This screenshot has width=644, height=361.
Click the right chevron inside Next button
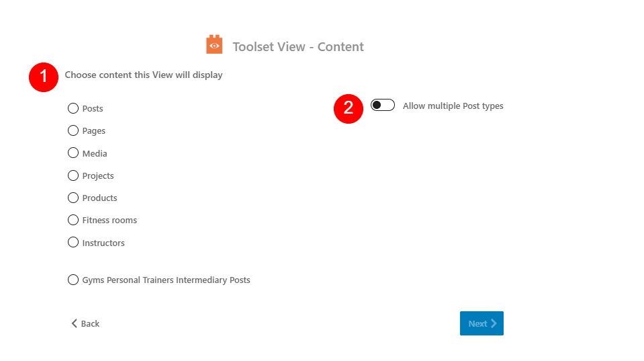494,323
